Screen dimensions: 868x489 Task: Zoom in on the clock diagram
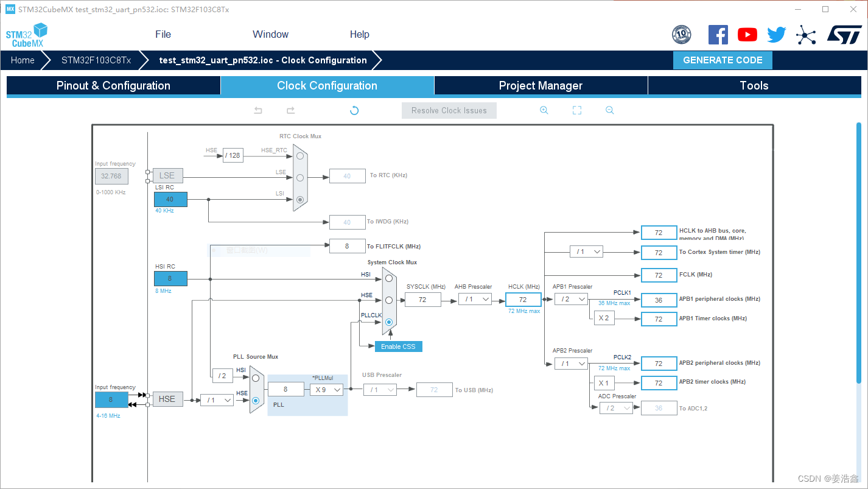(544, 110)
